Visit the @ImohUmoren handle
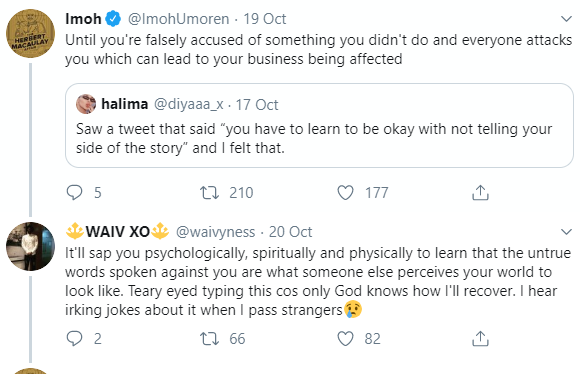This screenshot has height=374, width=580. pyautogui.click(x=178, y=19)
